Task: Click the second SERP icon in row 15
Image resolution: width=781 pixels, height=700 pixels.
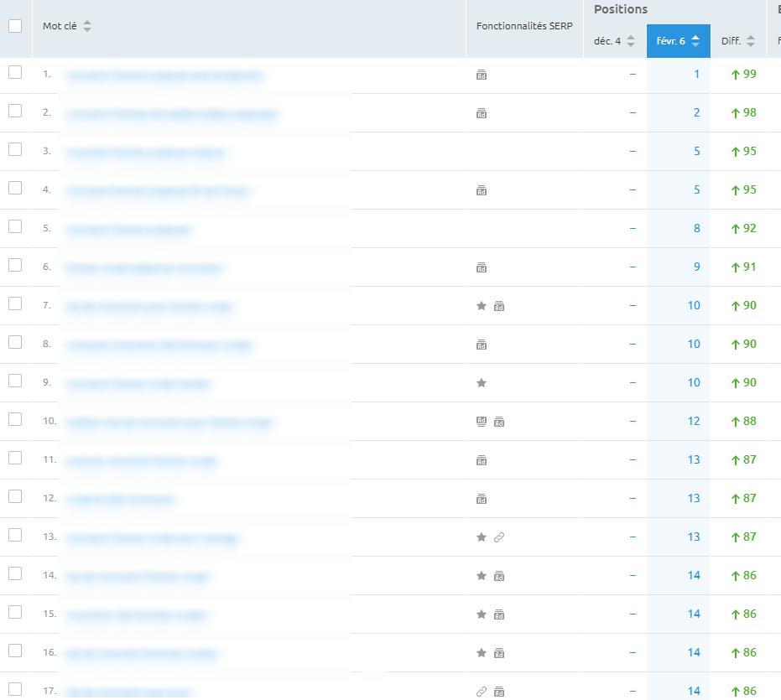Action: pos(499,614)
